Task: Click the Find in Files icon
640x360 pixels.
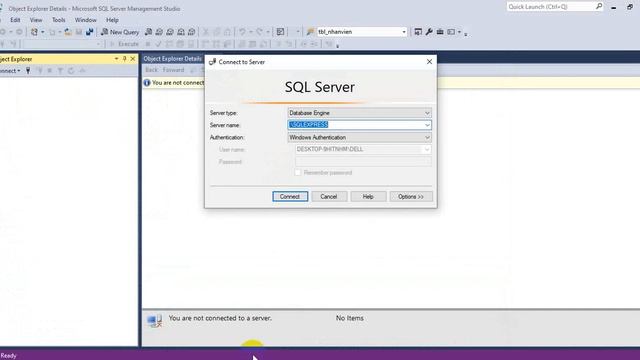Action: 310,32
